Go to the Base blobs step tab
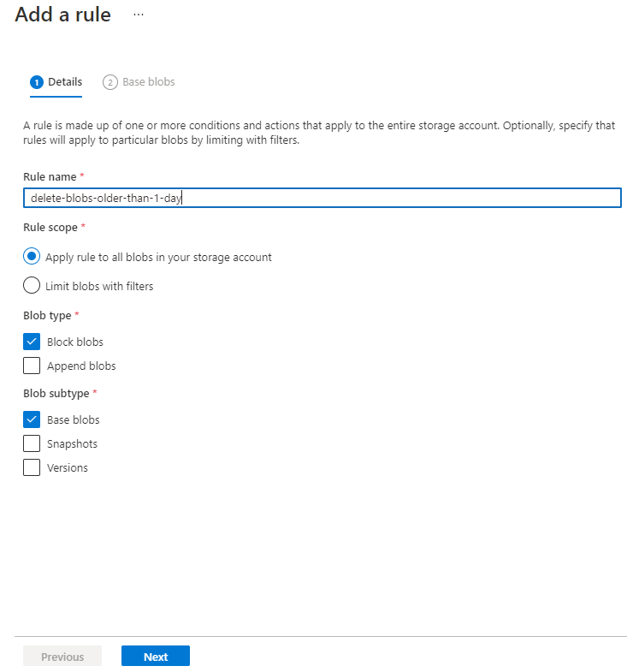627x672 pixels. pos(139,82)
